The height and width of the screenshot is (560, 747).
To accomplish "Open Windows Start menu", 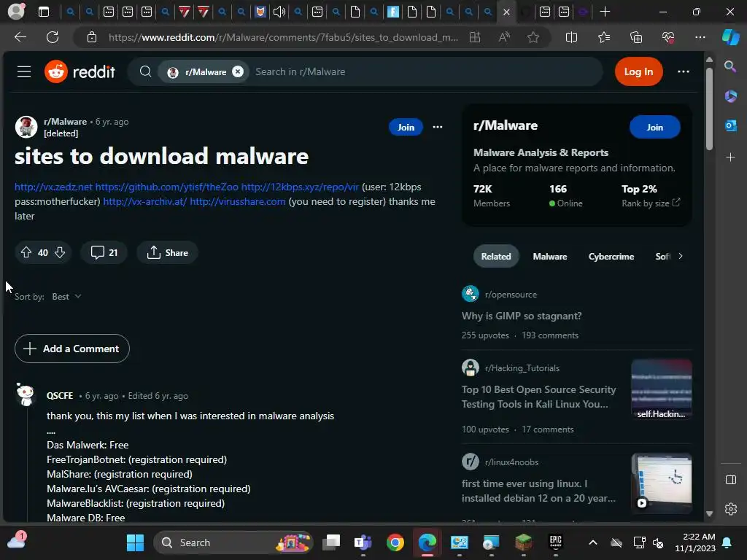I will coord(135,542).
